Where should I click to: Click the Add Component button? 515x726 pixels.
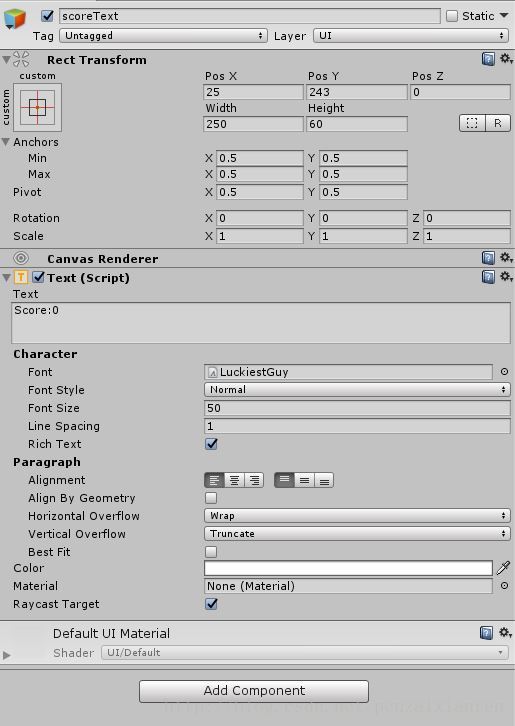point(254,691)
